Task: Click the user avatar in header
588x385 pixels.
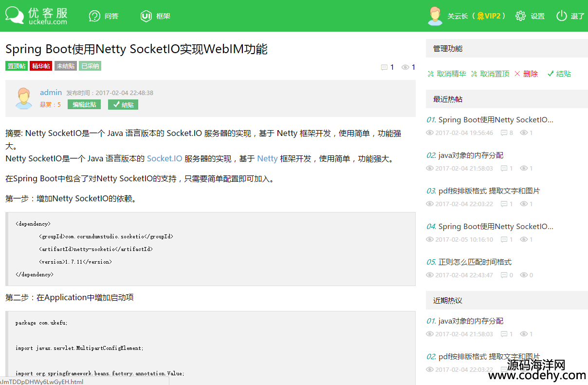Action: click(x=435, y=16)
